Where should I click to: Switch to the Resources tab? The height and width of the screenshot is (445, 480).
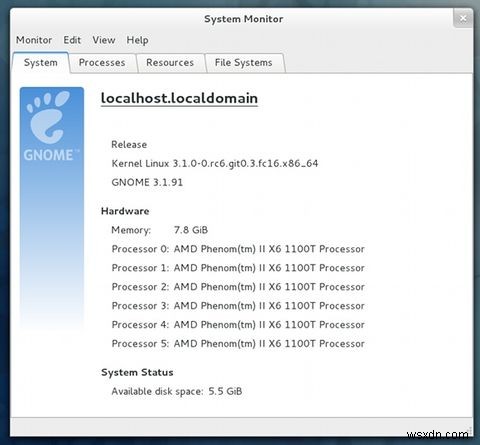coord(170,63)
